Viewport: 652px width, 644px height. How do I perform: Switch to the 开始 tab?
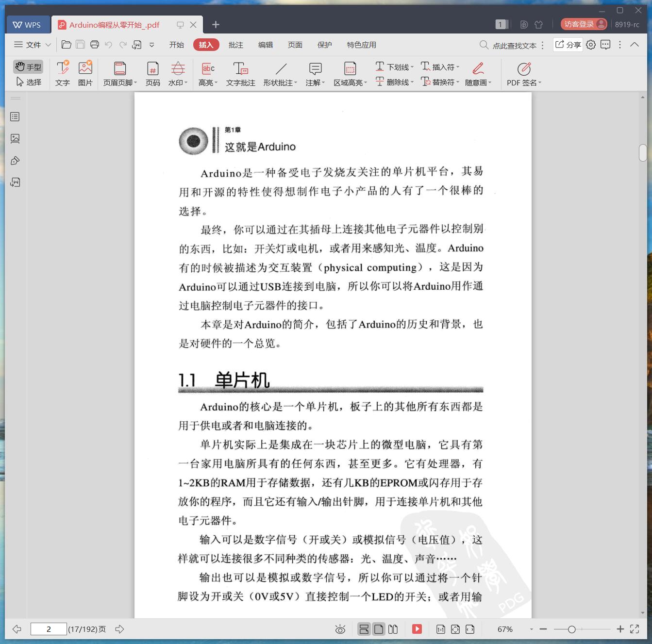[177, 45]
